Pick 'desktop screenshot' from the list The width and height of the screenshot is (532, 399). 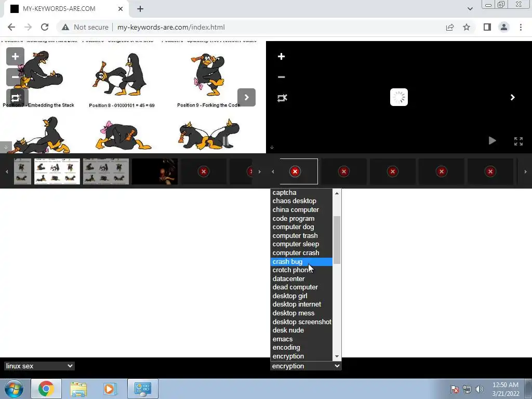301,322
